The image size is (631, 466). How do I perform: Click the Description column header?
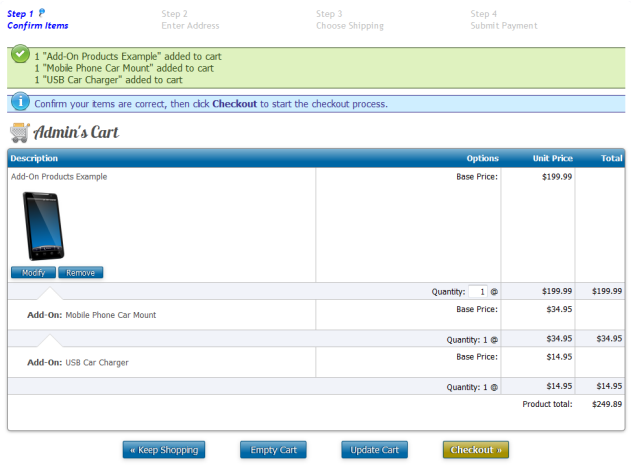click(34, 158)
